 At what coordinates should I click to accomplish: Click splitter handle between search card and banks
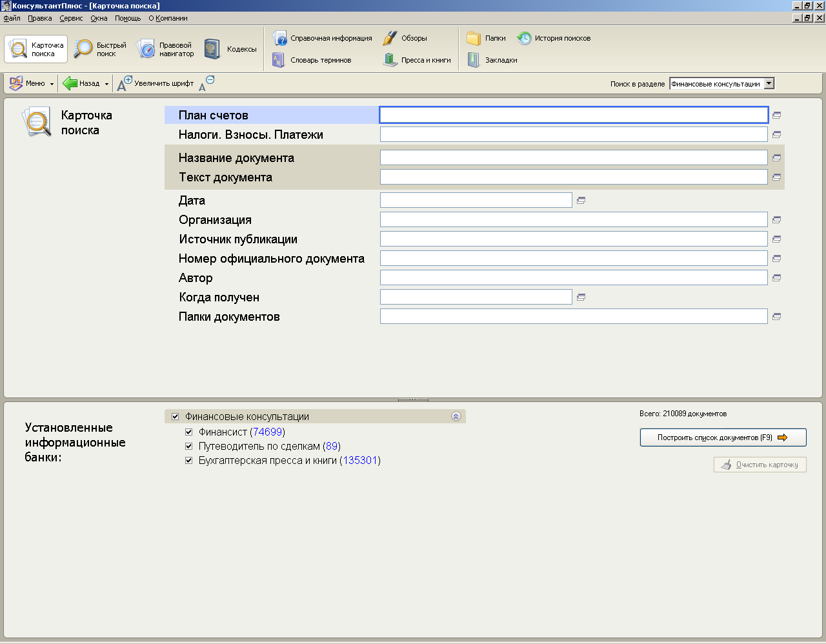click(x=413, y=400)
